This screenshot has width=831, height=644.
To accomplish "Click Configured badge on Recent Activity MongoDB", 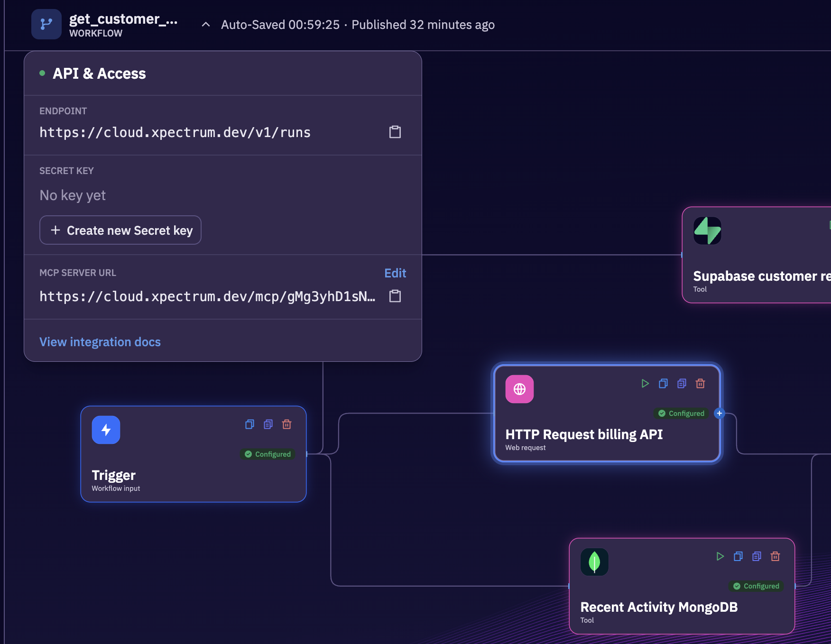I will pyautogui.click(x=757, y=586).
